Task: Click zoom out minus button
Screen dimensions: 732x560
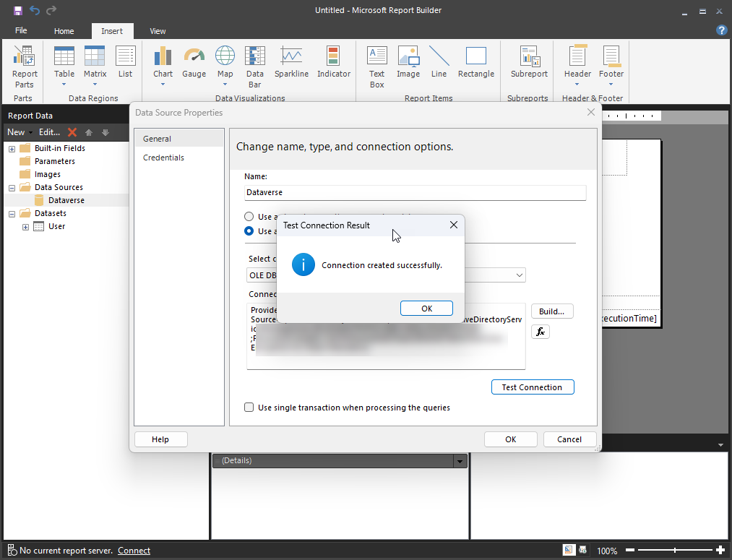Action: click(630, 551)
